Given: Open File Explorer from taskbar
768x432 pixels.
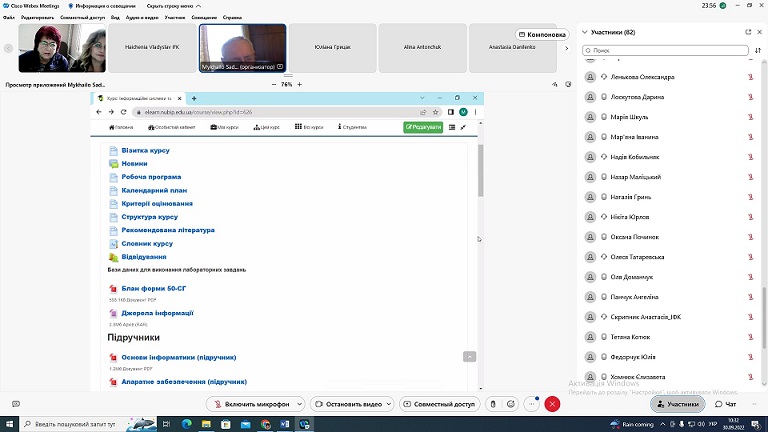Looking at the screenshot, I should [x=206, y=424].
